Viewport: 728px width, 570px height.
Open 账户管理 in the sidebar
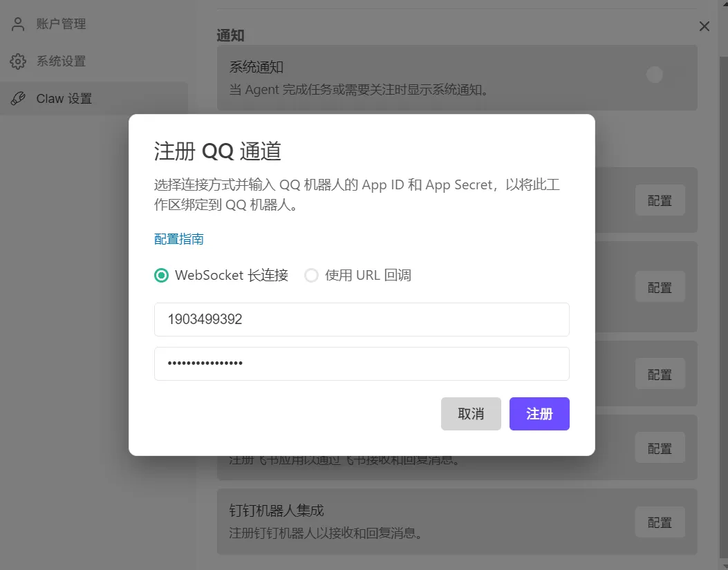(x=94, y=23)
